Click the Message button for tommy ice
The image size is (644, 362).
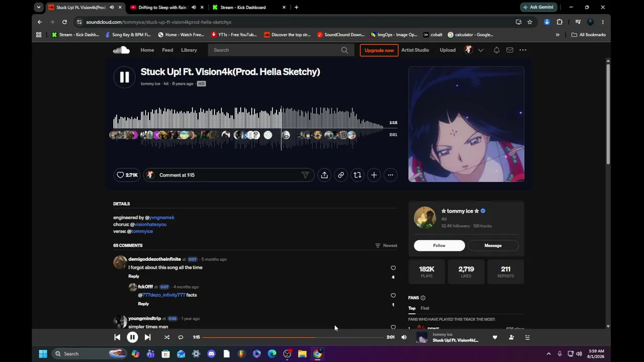pos(493,245)
